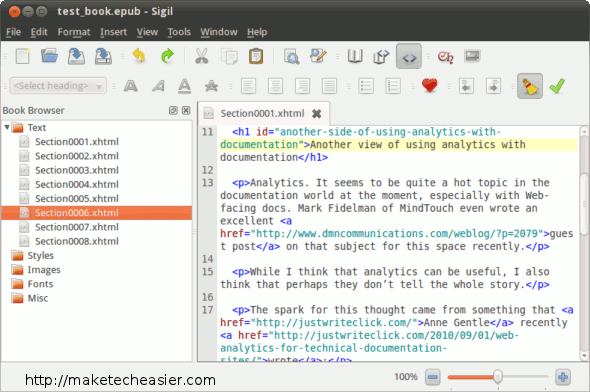Decrease indent icon
This screenshot has width=590, height=392.
pyautogui.click(x=466, y=86)
